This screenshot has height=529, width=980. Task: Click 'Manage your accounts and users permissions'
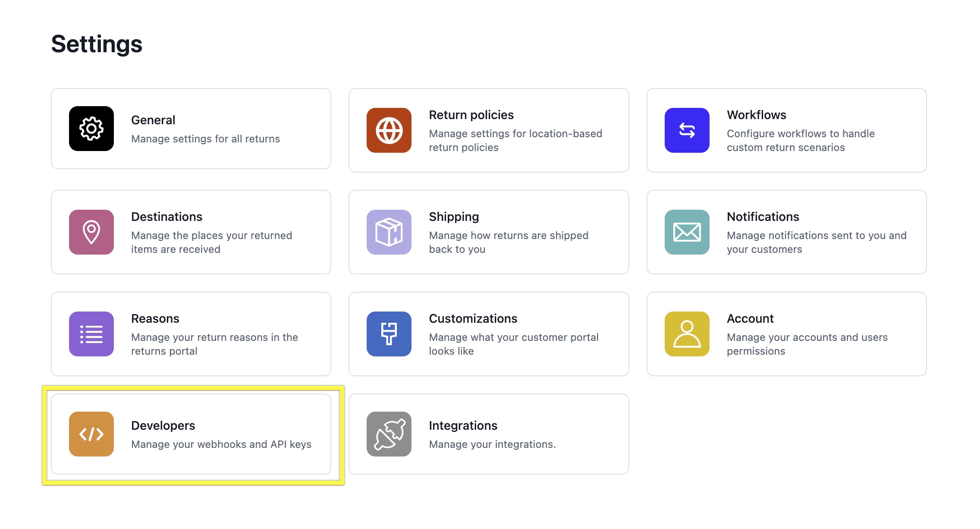click(x=807, y=344)
